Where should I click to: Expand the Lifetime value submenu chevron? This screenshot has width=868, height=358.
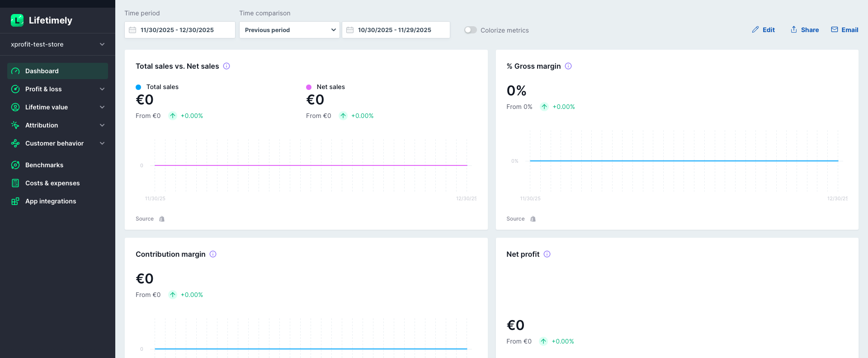tap(102, 107)
